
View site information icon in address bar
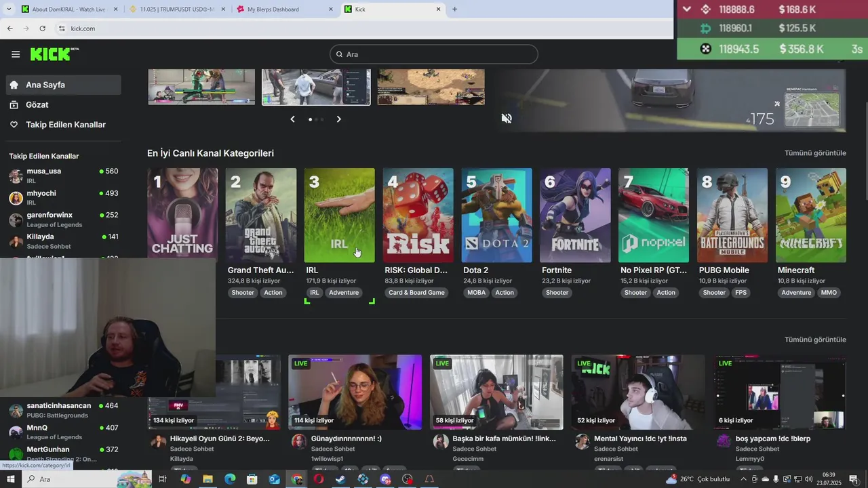coord(62,28)
